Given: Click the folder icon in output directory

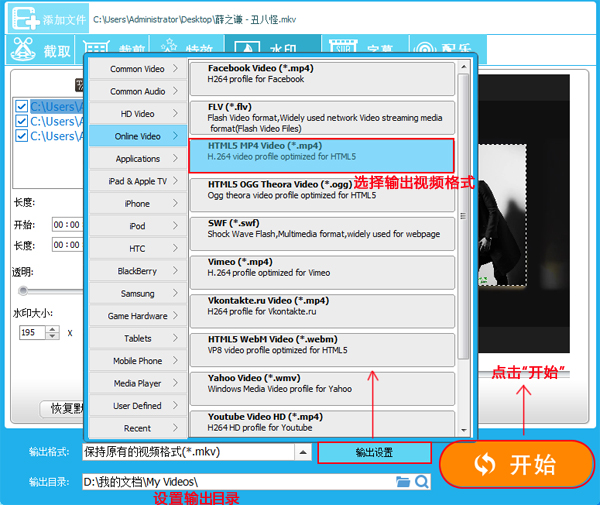Looking at the screenshot, I should point(403,482).
